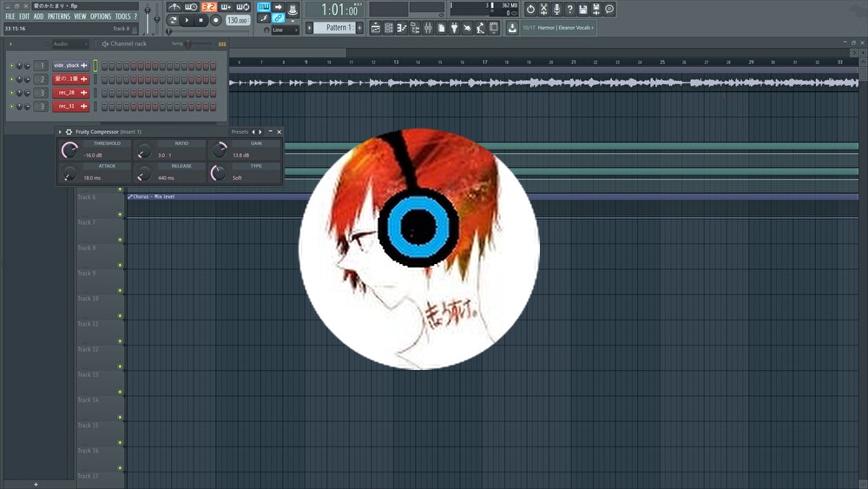This screenshot has height=489, width=868.
Task: Toggle the metronome icon
Action: click(x=174, y=7)
